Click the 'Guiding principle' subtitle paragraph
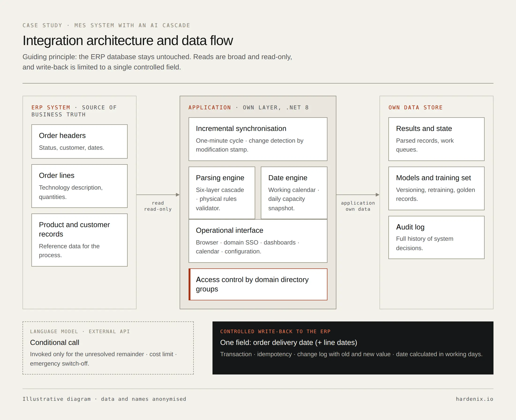This screenshot has height=420, width=516. (157, 62)
